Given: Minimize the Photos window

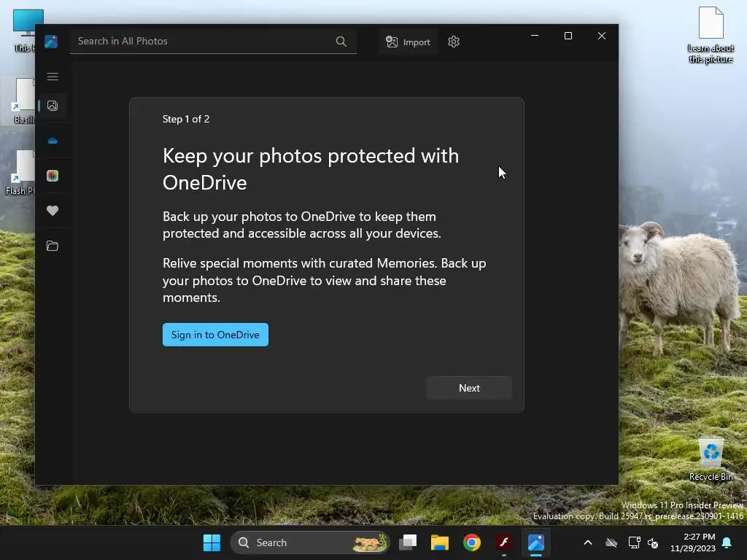Looking at the screenshot, I should click(535, 36).
